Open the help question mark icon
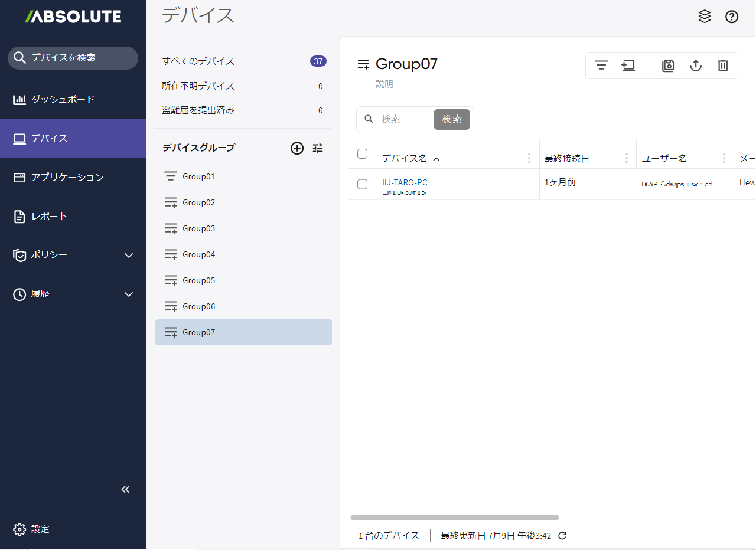This screenshot has width=756, height=550. coord(732,17)
